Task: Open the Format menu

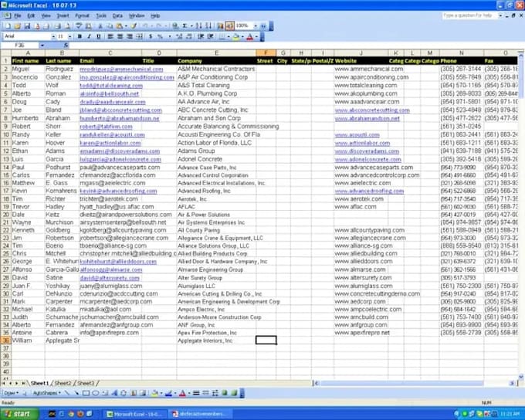Action: point(82,15)
